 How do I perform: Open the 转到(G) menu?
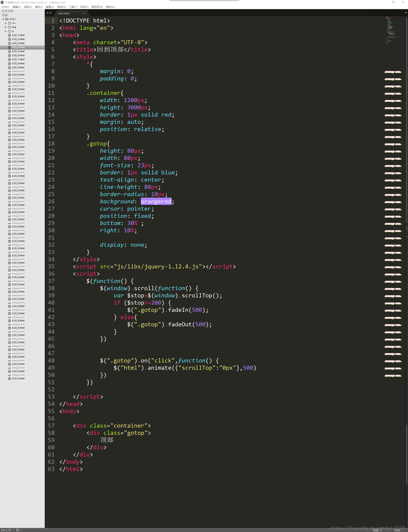pos(61,7)
